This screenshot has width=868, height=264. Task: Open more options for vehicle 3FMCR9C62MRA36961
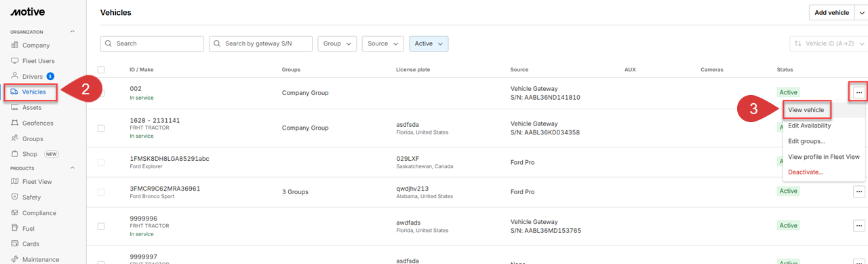coord(859,192)
